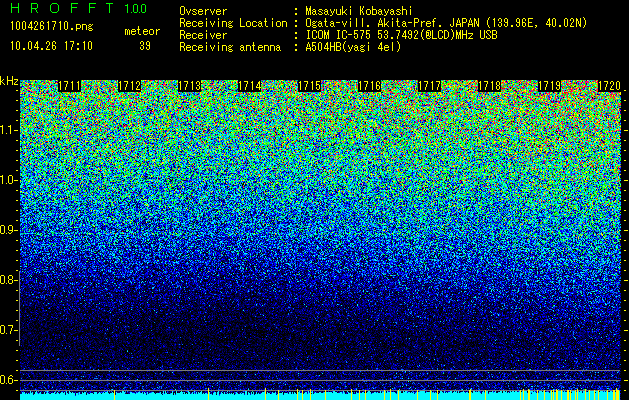Click the date stamp 10.04.26 17:10
Screen dimensions: 629x400
pyautogui.click(x=51, y=46)
